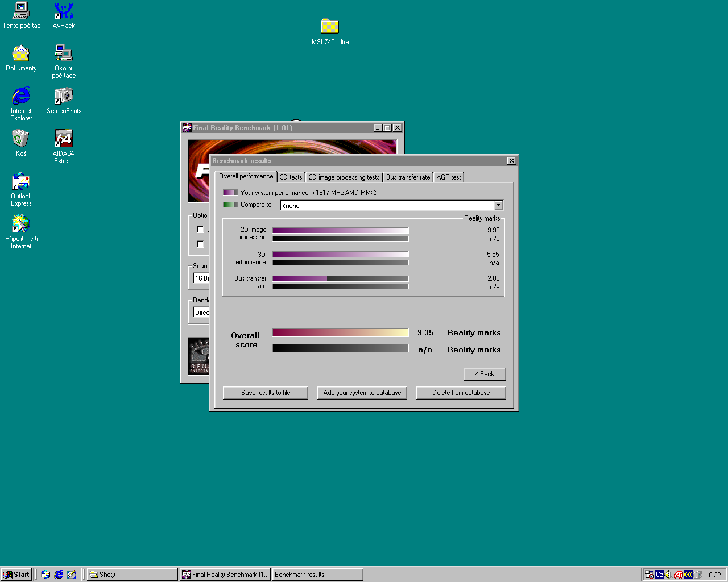Toggle the first Options checkbox
Screen dimensions: 728x582
point(200,230)
